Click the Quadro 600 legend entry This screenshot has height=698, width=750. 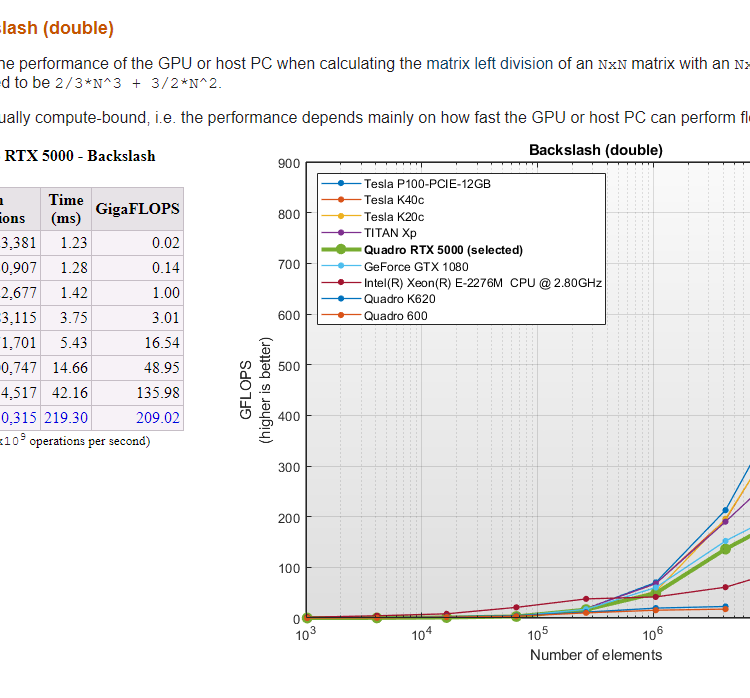point(396,316)
